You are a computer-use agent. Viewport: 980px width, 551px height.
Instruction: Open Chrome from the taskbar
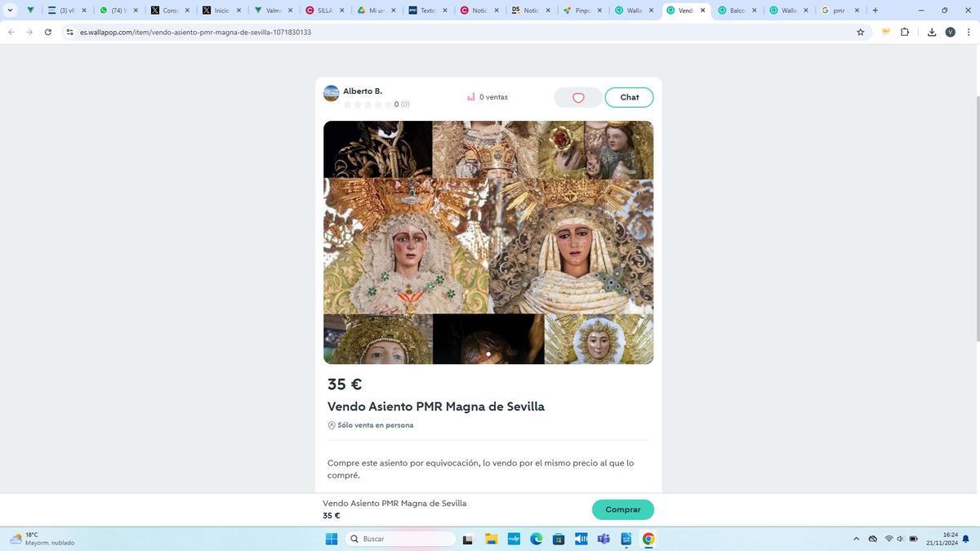(648, 539)
